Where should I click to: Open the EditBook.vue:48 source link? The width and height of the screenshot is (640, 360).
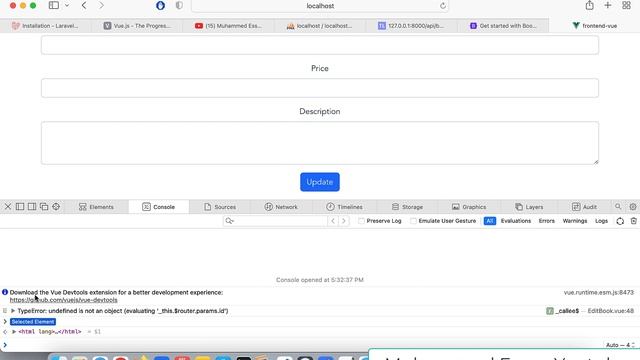point(611,311)
